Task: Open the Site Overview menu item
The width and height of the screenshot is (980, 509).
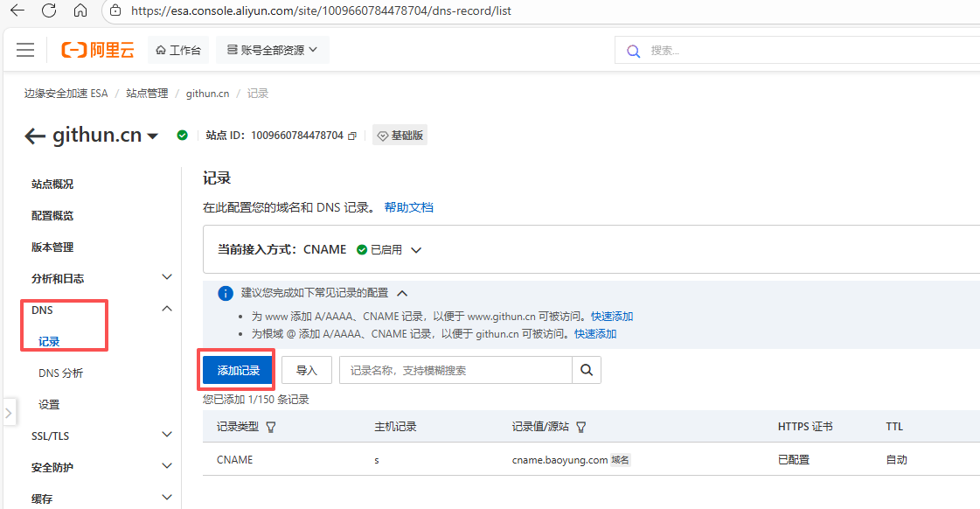Action: (52, 184)
